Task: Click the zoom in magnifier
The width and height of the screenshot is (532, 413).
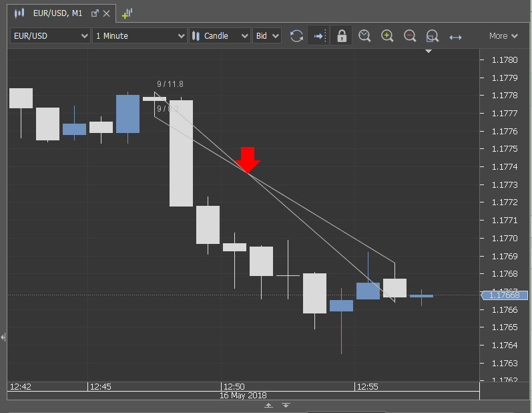Action: pos(387,35)
